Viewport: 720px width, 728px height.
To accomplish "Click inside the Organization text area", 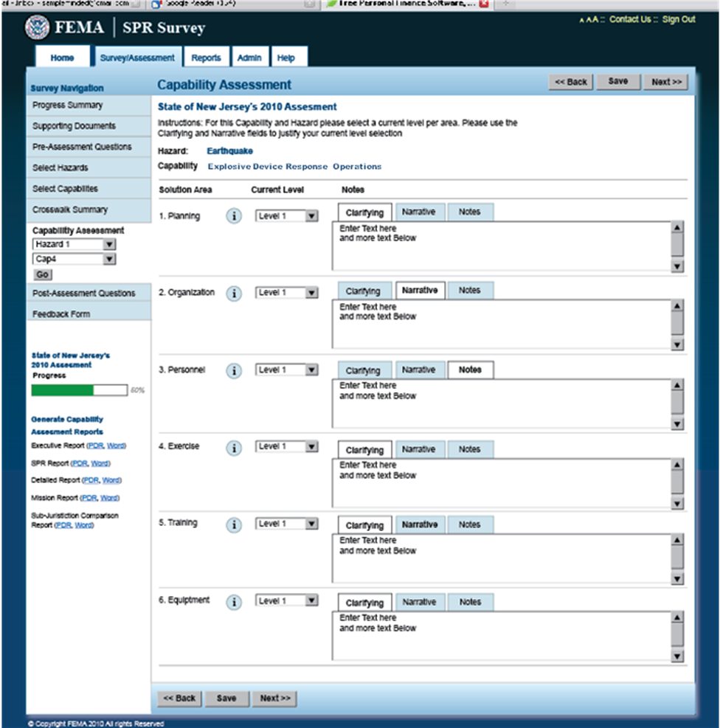I will click(x=500, y=325).
